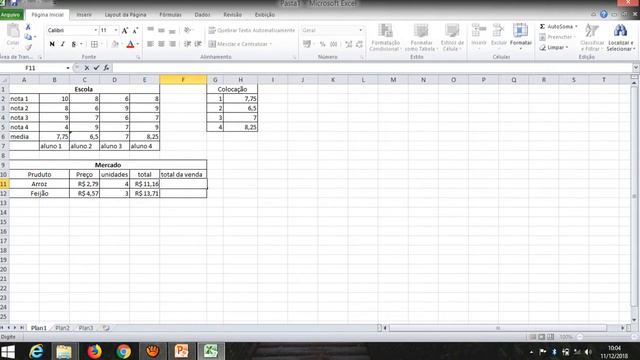Align text to middle vertically icon

(x=161, y=30)
